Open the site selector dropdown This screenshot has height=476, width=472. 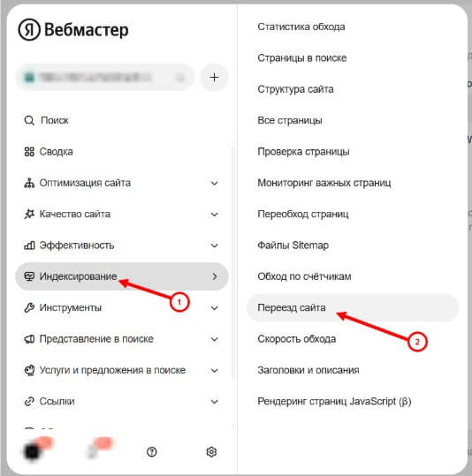105,78
